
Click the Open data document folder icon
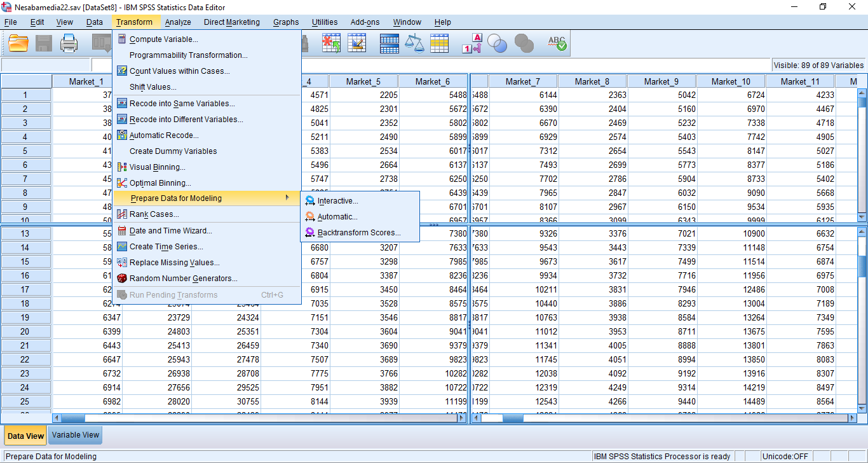[x=19, y=43]
